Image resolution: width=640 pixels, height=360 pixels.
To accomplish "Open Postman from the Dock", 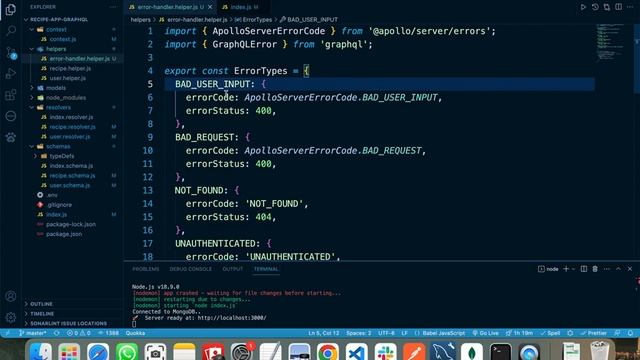I will point(414,352).
